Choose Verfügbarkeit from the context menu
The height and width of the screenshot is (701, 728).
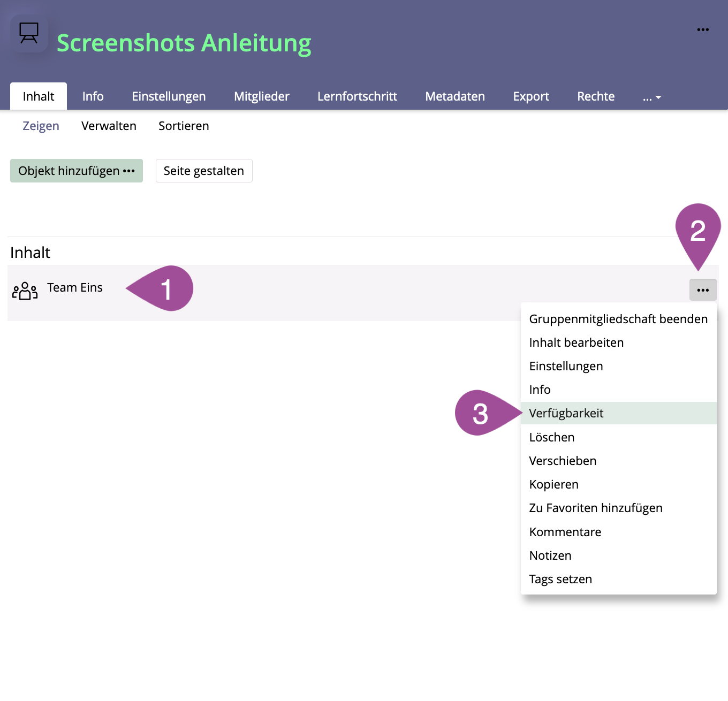click(x=566, y=413)
